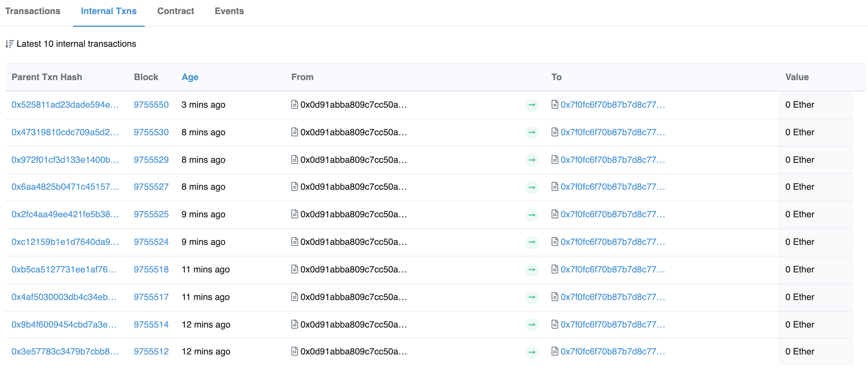Image resolution: width=868 pixels, height=375 pixels.
Task: Click contract file icon in To column, block 9755530 row
Action: click(554, 132)
